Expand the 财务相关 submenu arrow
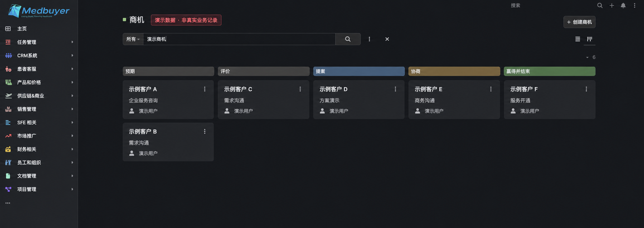 72,149
